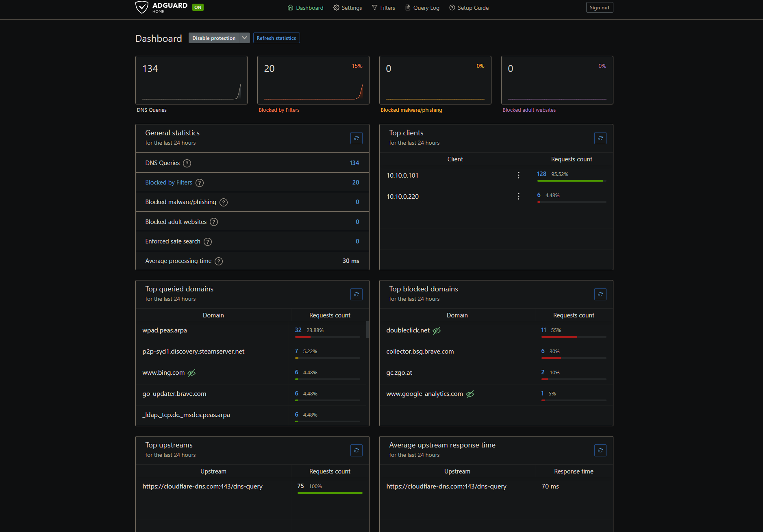The width and height of the screenshot is (763, 532).
Task: Click the scrollbar in Top queried domains
Action: [367, 329]
